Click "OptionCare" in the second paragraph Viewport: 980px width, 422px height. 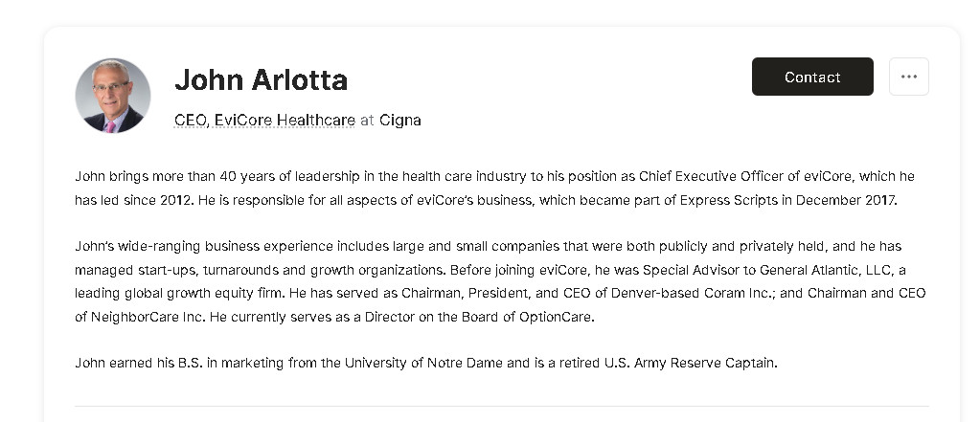[x=555, y=317]
